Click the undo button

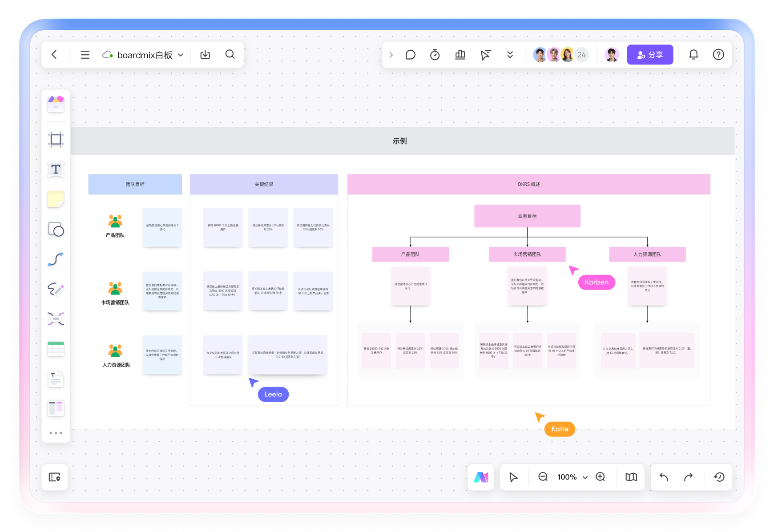click(663, 477)
